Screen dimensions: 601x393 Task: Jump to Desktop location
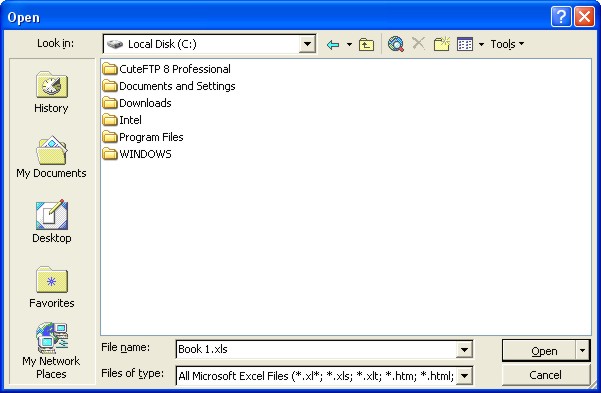click(52, 222)
